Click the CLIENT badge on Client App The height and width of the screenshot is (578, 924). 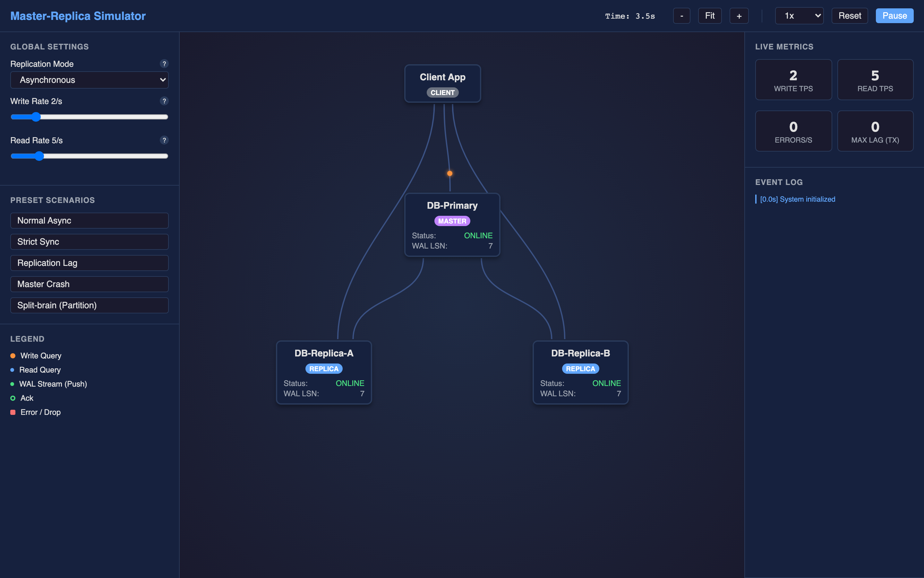(x=442, y=92)
